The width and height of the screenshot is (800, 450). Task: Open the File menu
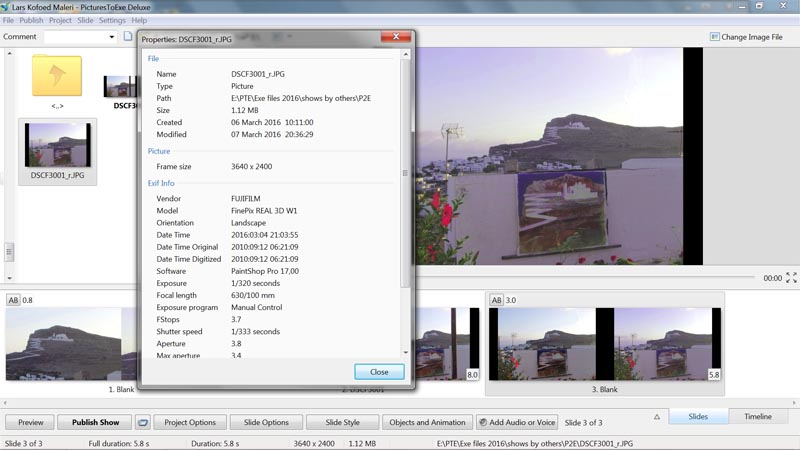click(8, 20)
